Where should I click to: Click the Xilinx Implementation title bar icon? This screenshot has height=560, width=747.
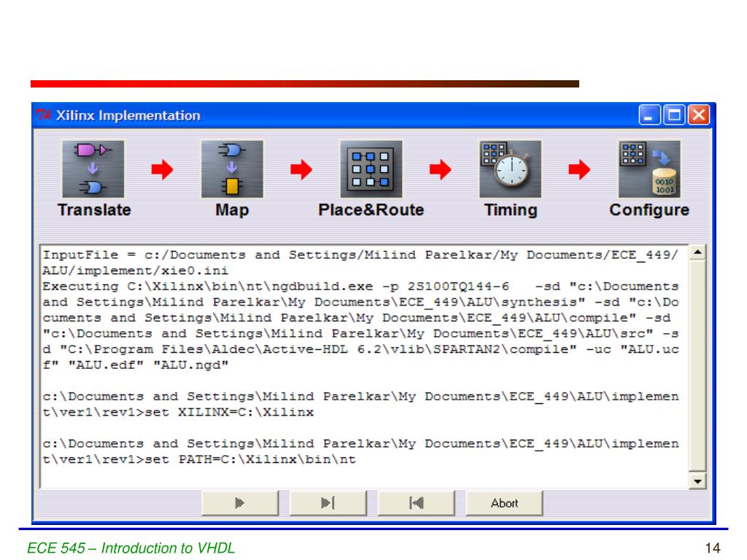[x=44, y=114]
